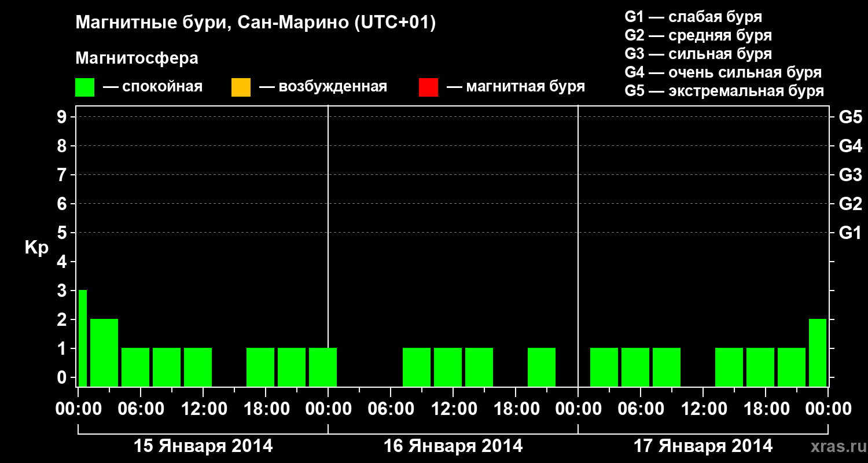Click legend line 'G3 — сильная буря'
Image resolution: width=868 pixels, height=463 pixels.
[x=698, y=54]
